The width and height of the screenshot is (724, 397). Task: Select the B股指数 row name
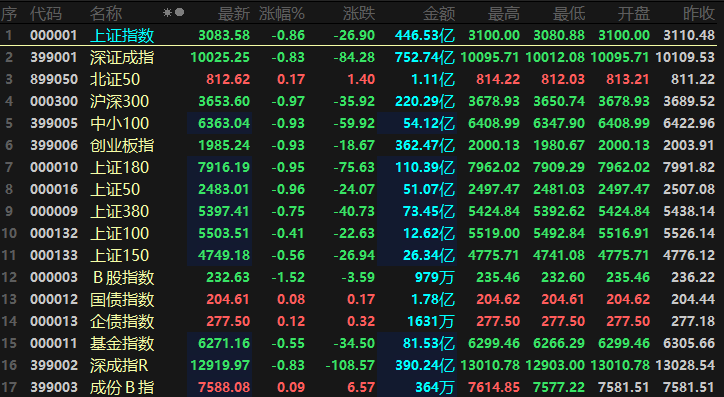pyautogui.click(x=123, y=277)
